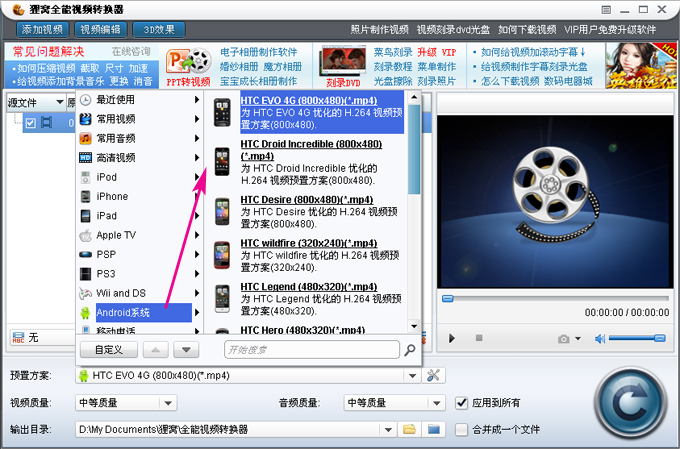Expand the 最近使用 submenu arrow
Viewport: 680px width, 449px height.
pos(197,100)
